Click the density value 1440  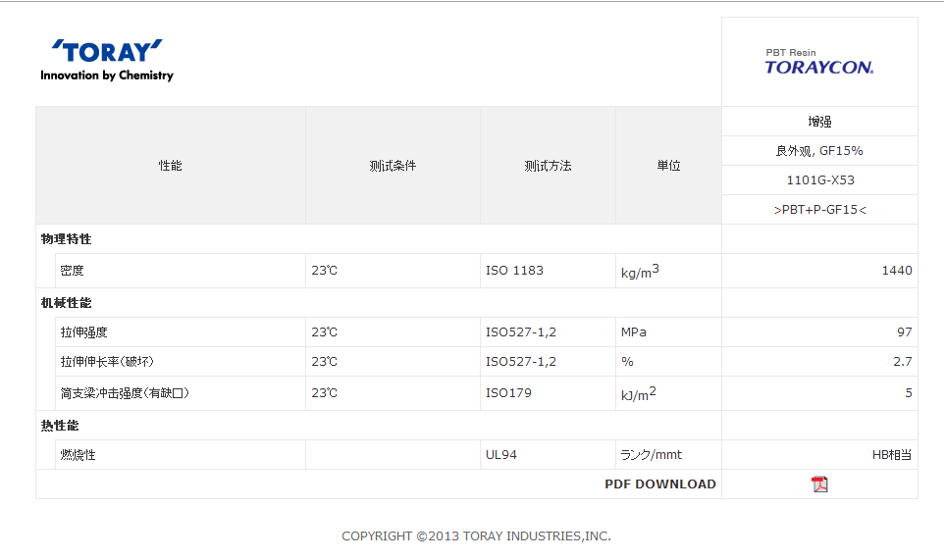coord(896,271)
